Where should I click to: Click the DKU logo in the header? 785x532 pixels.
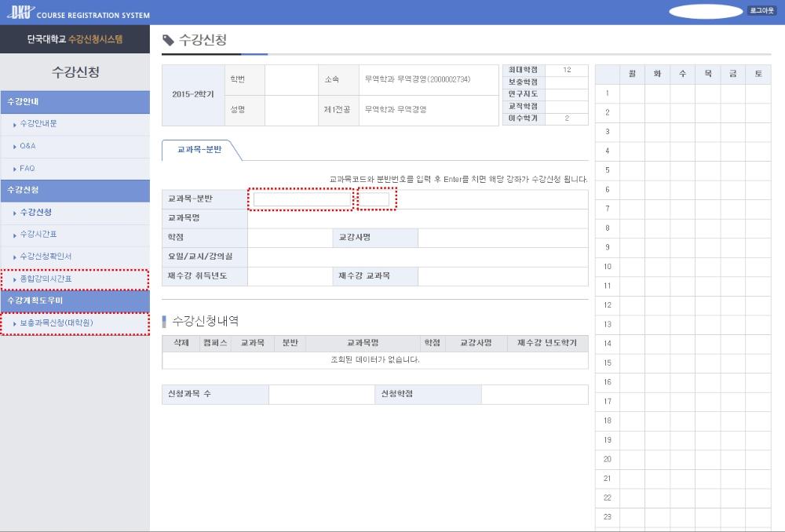(x=20, y=11)
